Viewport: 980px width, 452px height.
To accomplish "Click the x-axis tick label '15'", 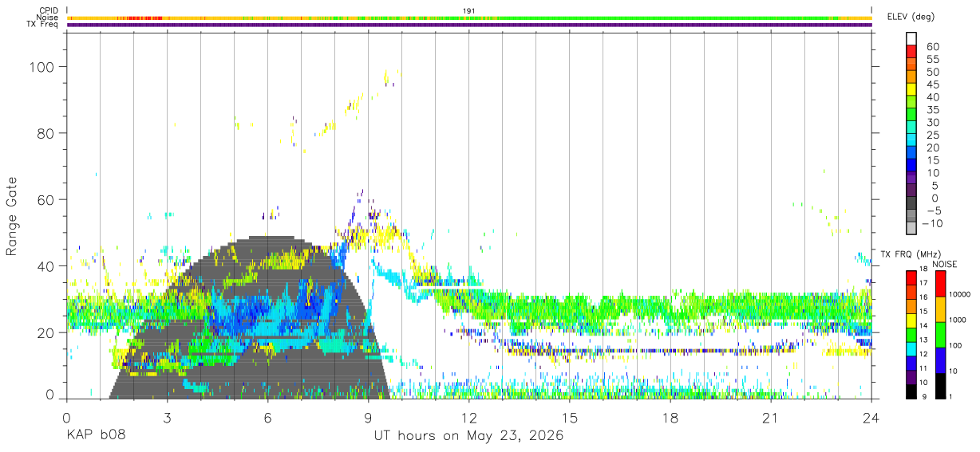I will point(570,418).
